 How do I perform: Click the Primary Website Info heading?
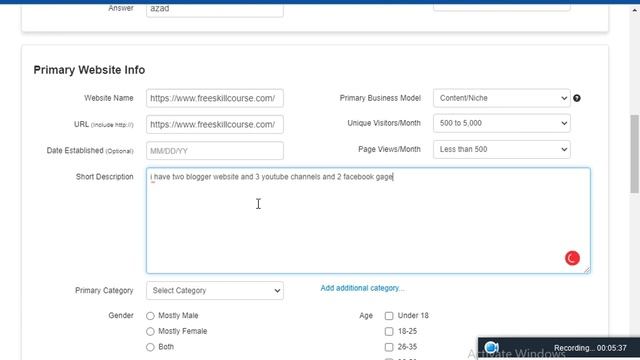pos(89,70)
